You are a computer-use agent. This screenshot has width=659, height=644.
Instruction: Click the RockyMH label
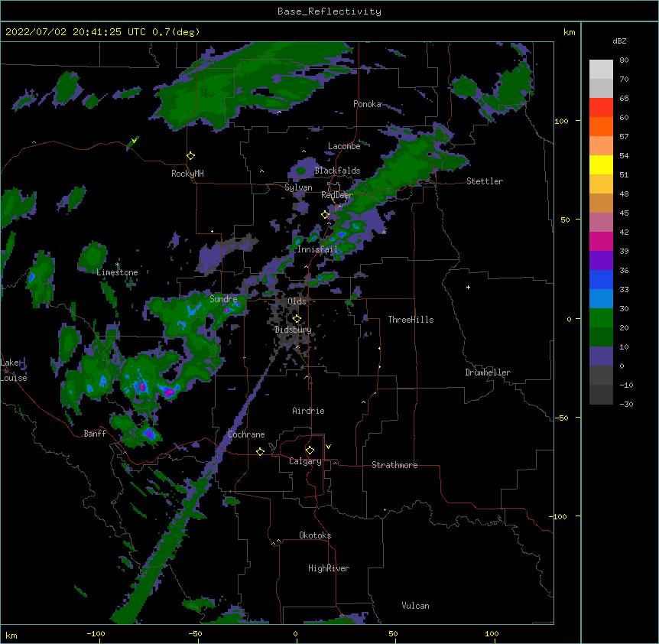click(x=187, y=174)
